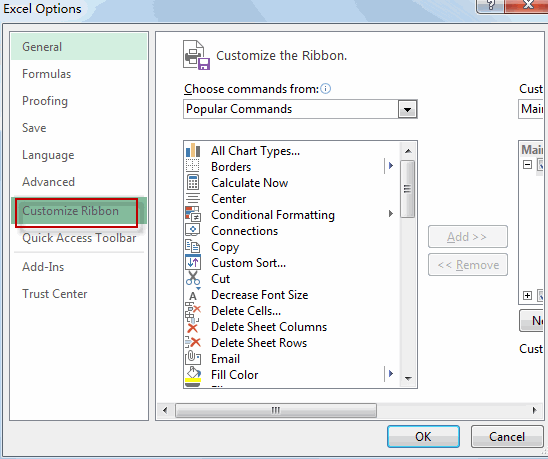Select the 'Custom Sort...' command text
The width and height of the screenshot is (548, 459).
tap(248, 263)
